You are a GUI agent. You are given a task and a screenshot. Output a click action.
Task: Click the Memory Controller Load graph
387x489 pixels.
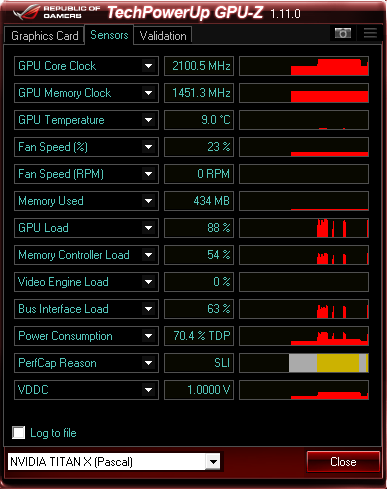pos(304,255)
